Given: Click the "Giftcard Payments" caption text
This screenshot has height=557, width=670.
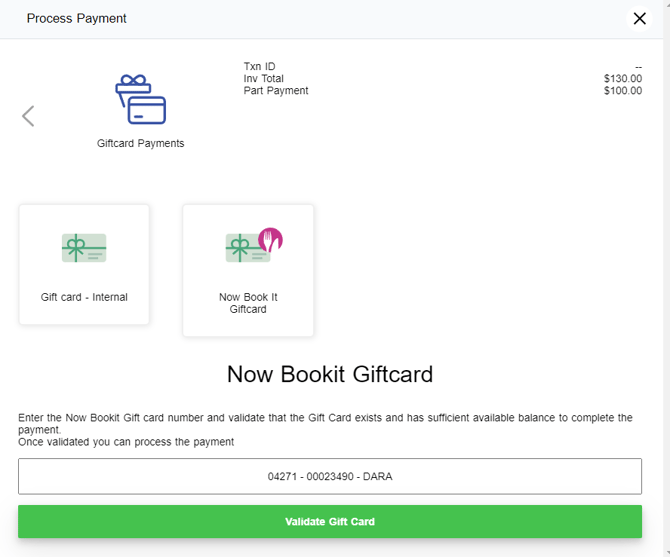Looking at the screenshot, I should 141,143.
